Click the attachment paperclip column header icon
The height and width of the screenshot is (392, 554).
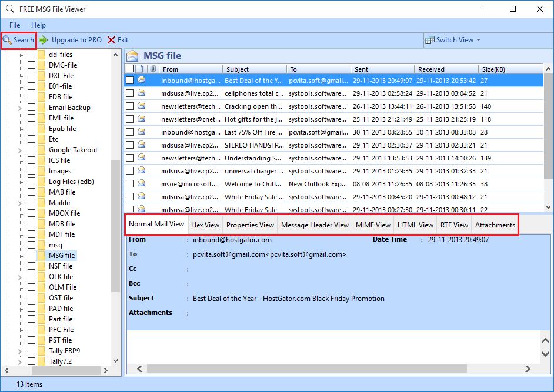click(153, 69)
